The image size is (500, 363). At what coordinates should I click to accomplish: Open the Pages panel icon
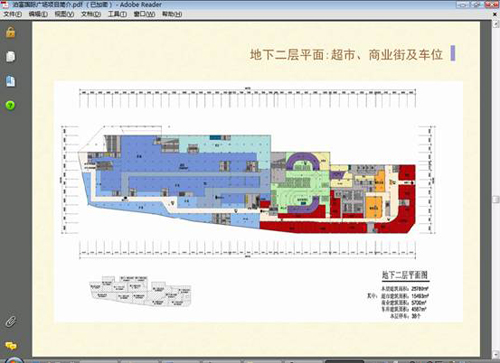click(11, 57)
